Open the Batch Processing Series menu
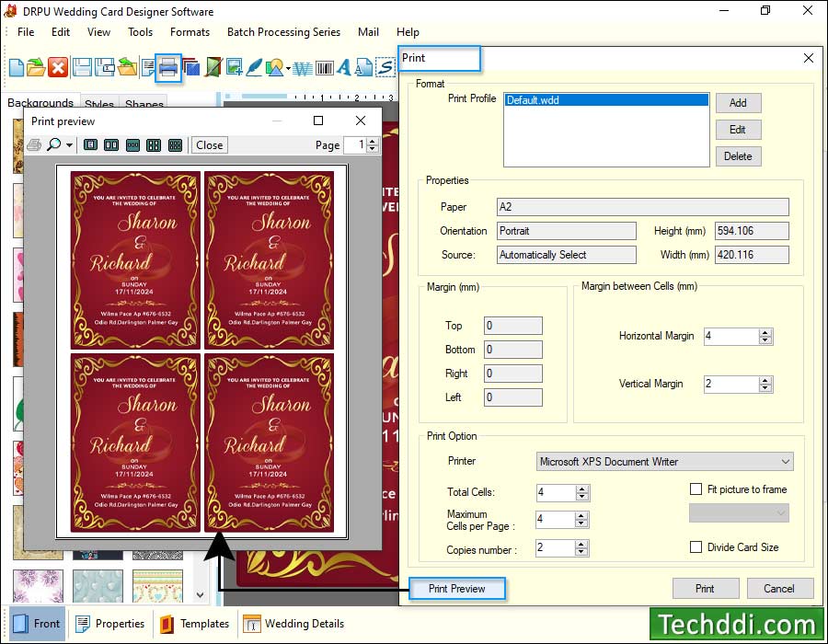This screenshot has width=828, height=644. point(283,32)
